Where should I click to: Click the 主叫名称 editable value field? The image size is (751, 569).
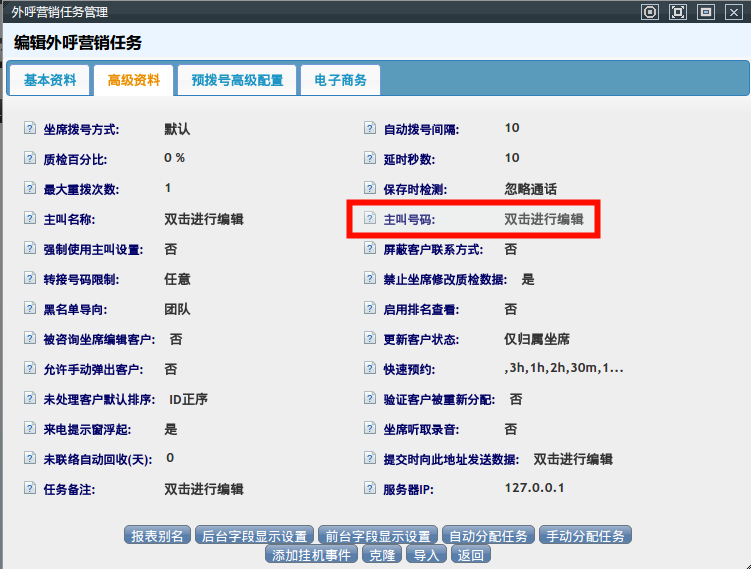click(204, 219)
